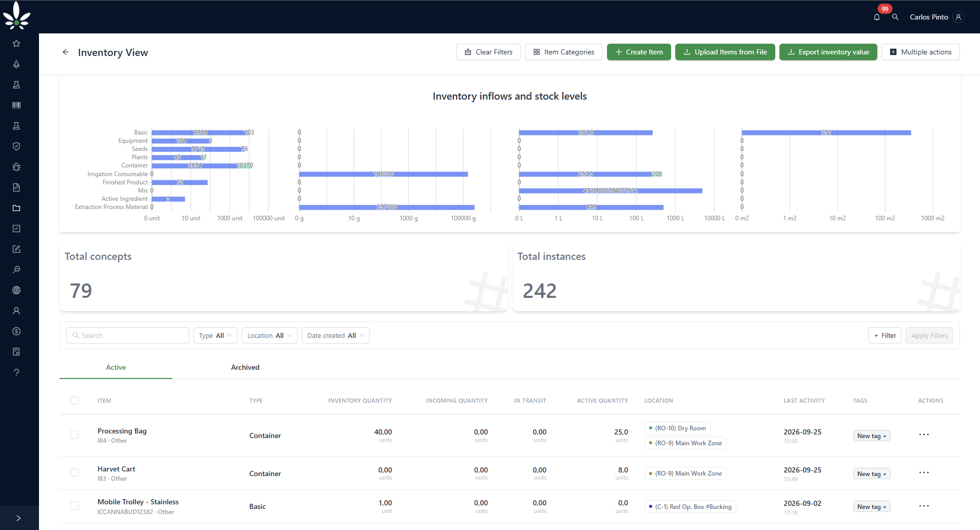Click inside the Search input field
This screenshot has width=980, height=530.
[x=128, y=335]
